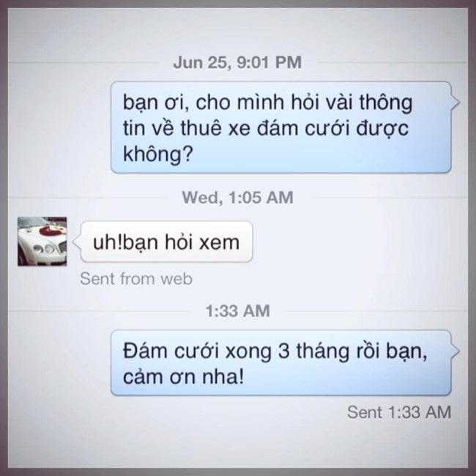Tap the tail arrow of the white reply bubble
Screen dimensions: 476x476
click(x=77, y=242)
